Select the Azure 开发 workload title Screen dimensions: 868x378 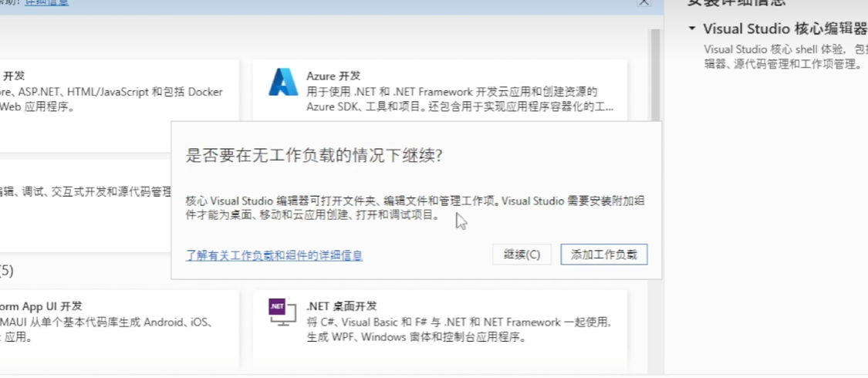pyautogui.click(x=333, y=76)
